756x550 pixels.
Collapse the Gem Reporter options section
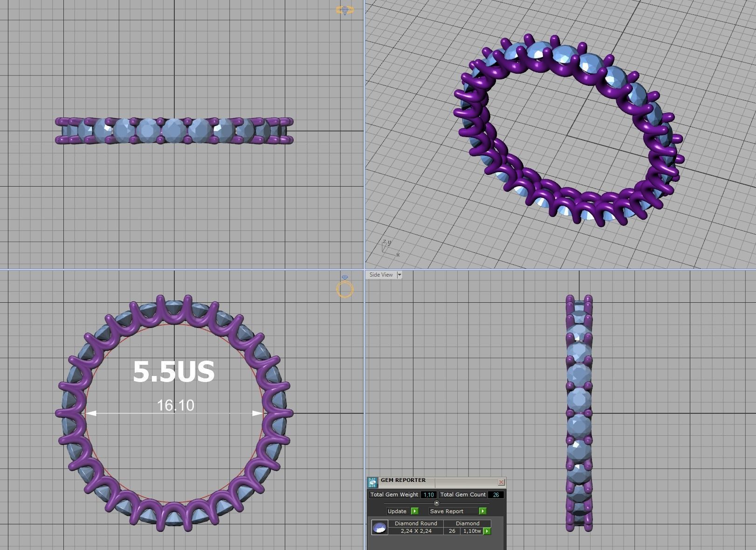coord(436,503)
